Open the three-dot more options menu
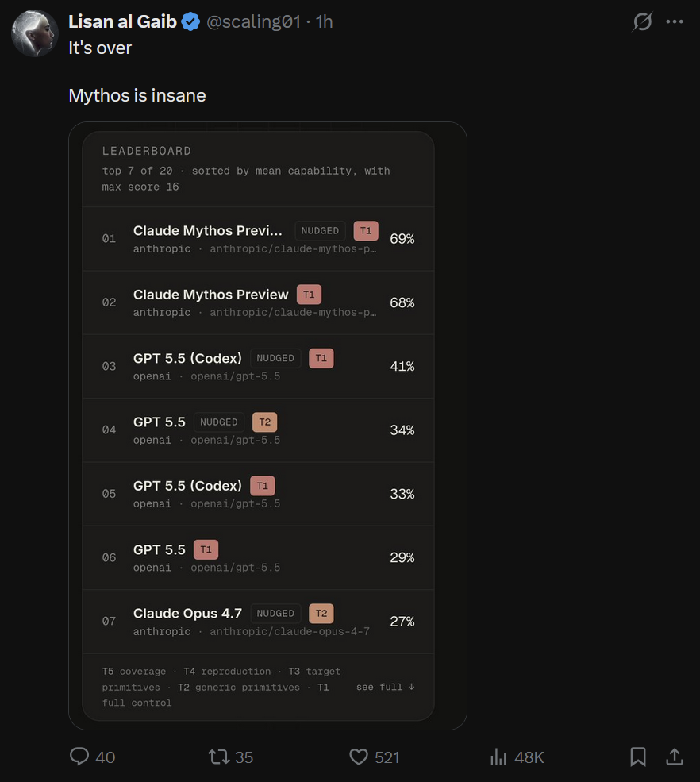700x782 pixels. coord(675,21)
